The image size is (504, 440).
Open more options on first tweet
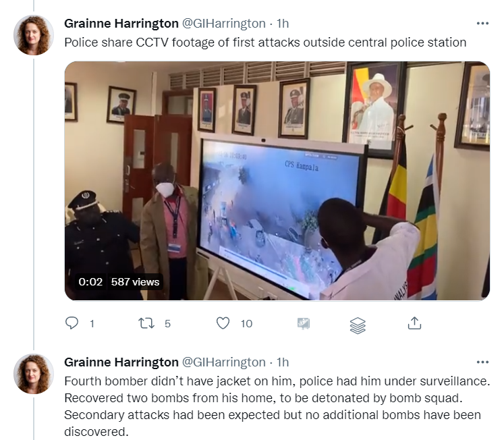click(x=482, y=24)
